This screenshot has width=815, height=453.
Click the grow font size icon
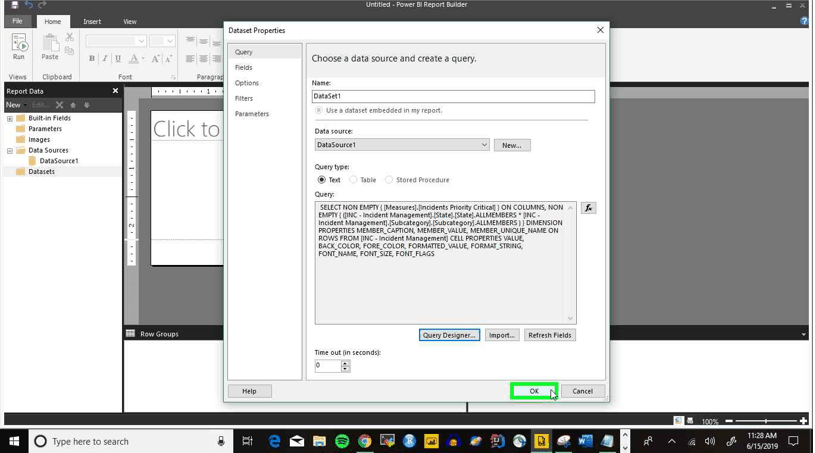[x=155, y=59]
